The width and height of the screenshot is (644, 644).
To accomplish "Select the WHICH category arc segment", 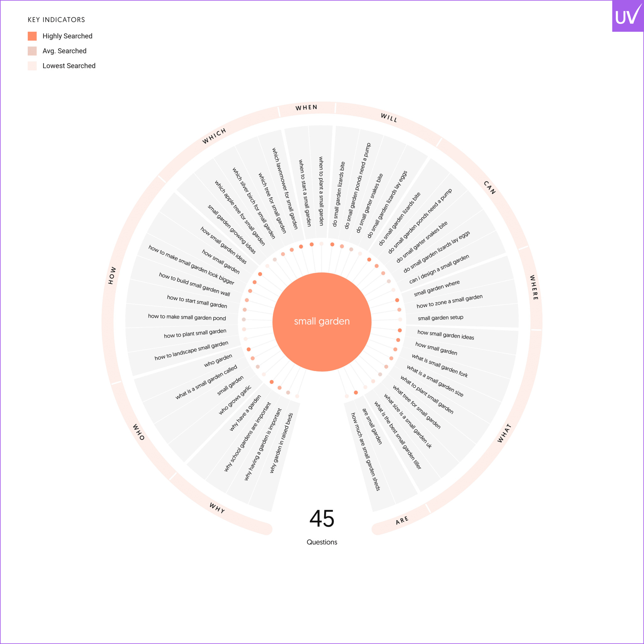I will tap(214, 136).
